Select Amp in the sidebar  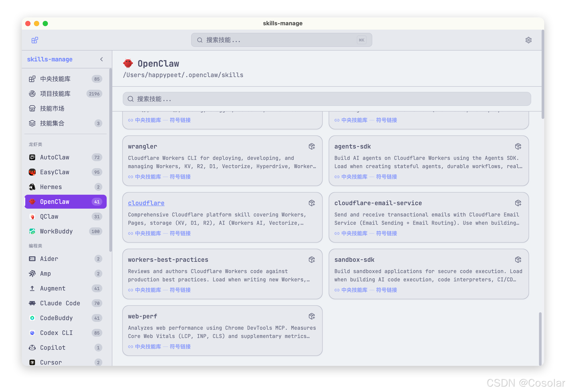(66, 273)
